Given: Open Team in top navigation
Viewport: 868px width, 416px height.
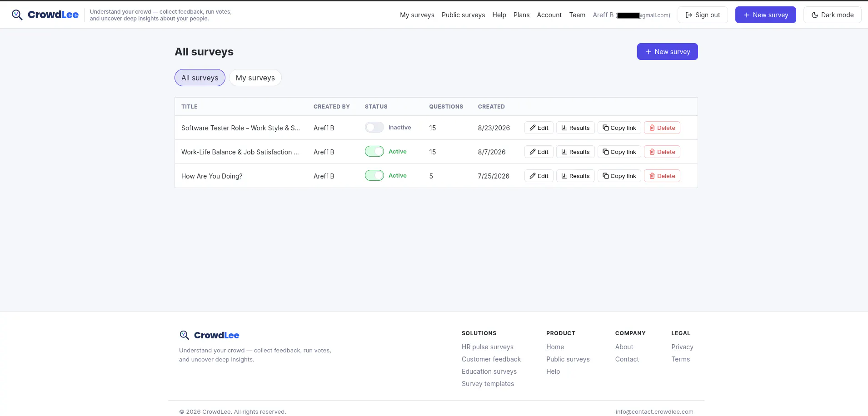Looking at the screenshot, I should click(x=577, y=15).
